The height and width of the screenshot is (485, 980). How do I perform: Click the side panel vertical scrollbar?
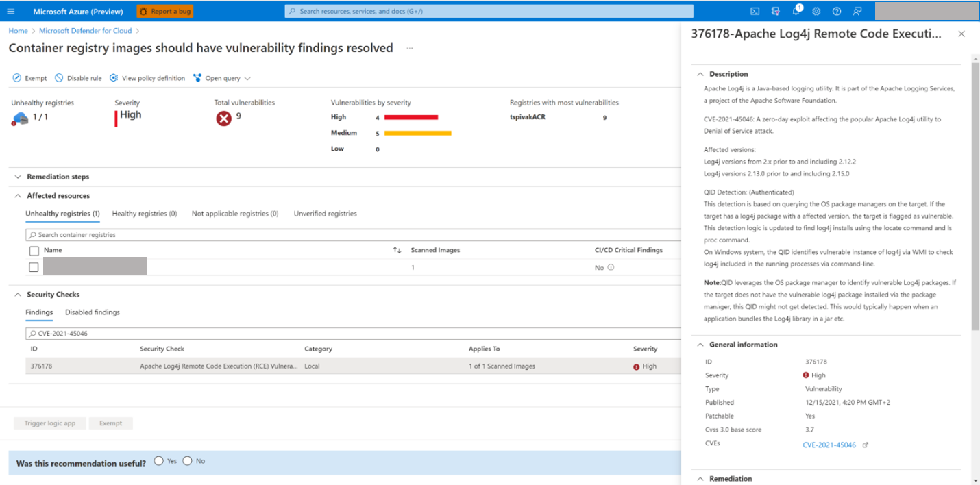tap(975, 192)
